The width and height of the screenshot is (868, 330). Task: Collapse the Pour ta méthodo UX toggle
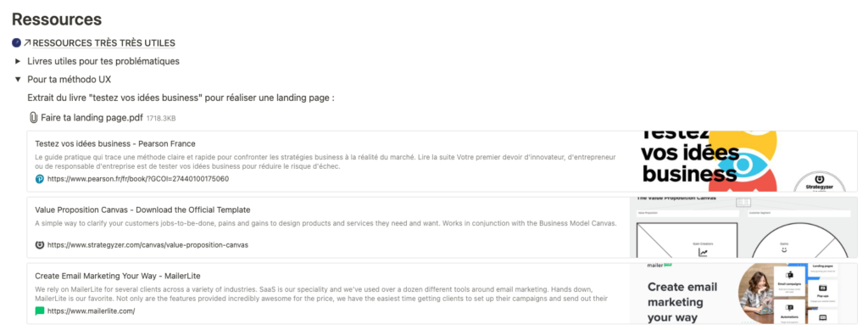click(x=18, y=79)
